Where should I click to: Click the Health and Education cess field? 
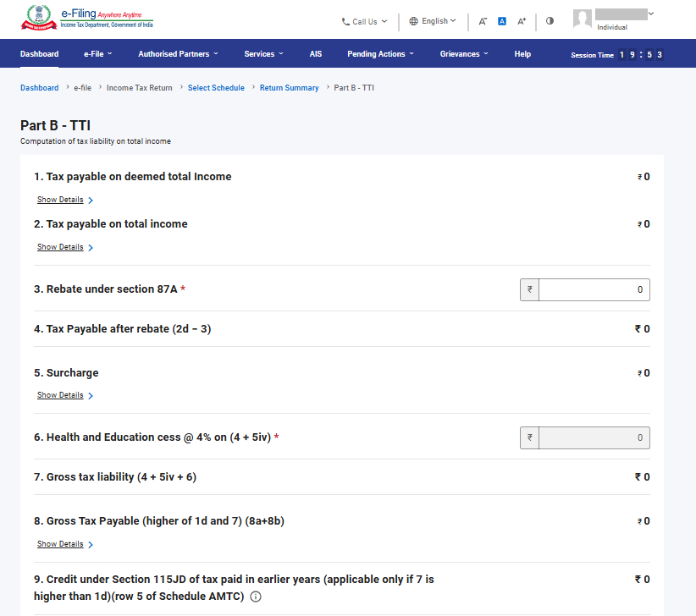(594, 437)
